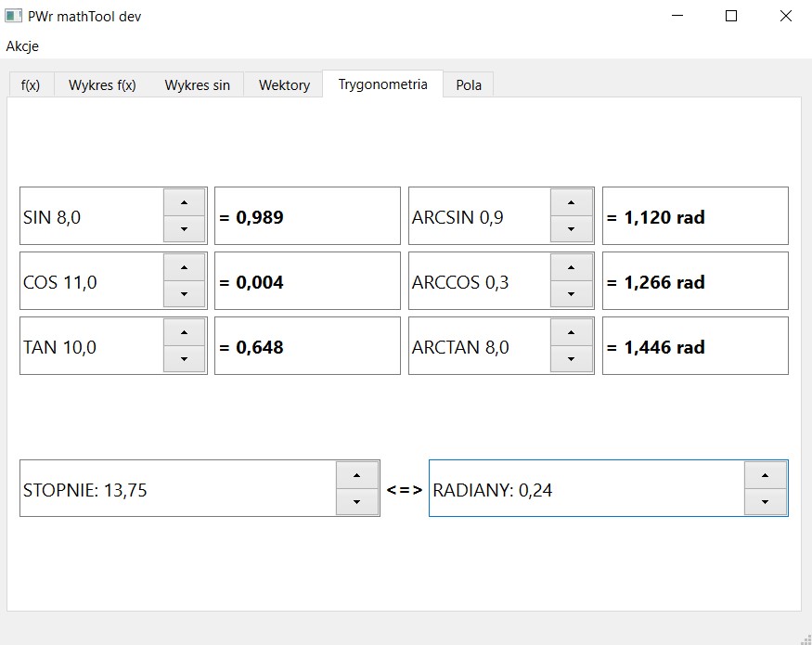Increase the TAN 10,0 value

click(185, 332)
